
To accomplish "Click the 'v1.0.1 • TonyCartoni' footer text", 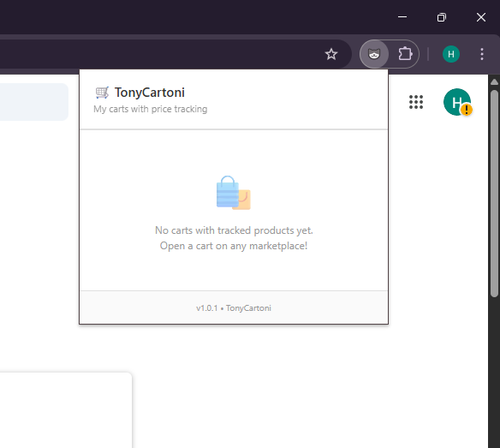I will point(234,308).
